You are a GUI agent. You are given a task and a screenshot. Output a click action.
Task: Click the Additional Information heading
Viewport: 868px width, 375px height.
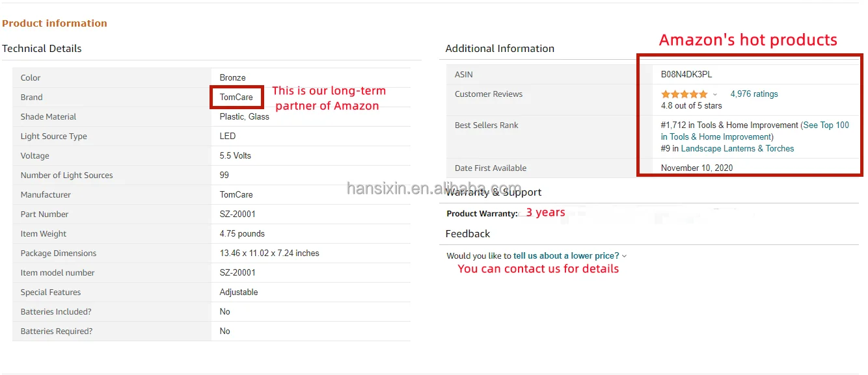pos(500,49)
